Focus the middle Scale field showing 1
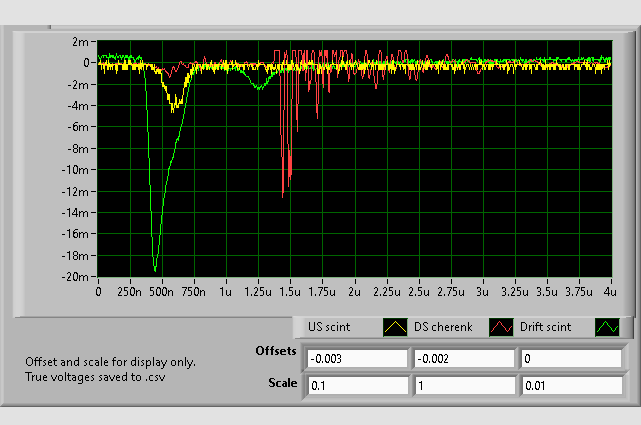The image size is (641, 425). [x=462, y=385]
